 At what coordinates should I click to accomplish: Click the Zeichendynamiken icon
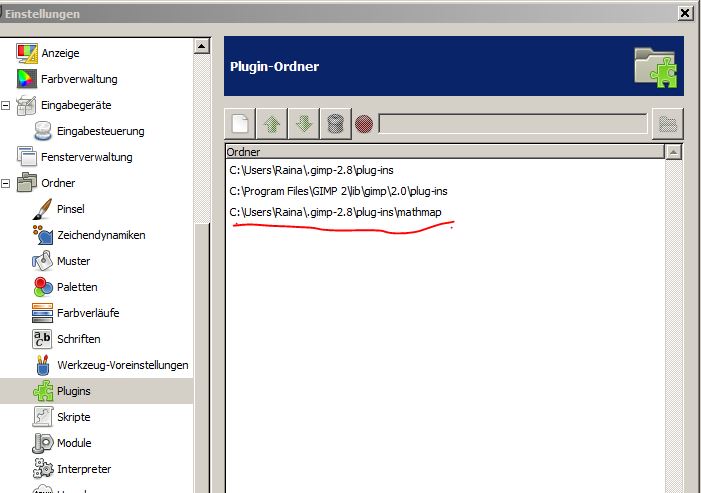tap(42, 235)
